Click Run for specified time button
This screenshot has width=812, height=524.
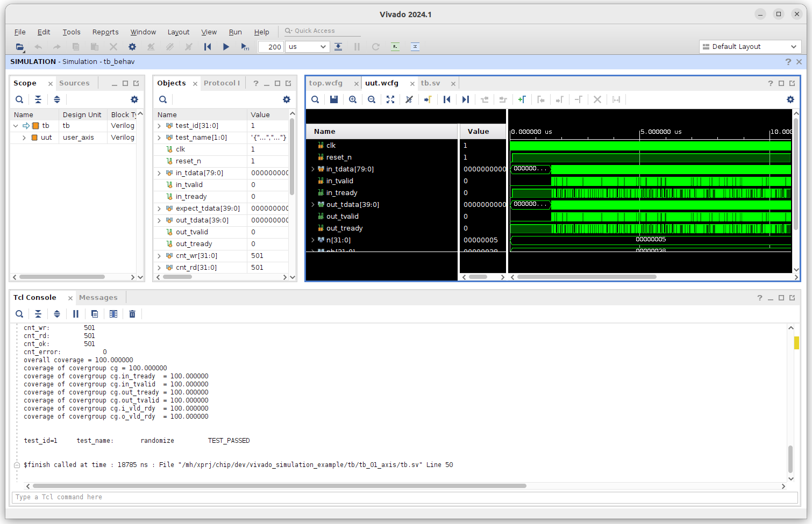245,47
